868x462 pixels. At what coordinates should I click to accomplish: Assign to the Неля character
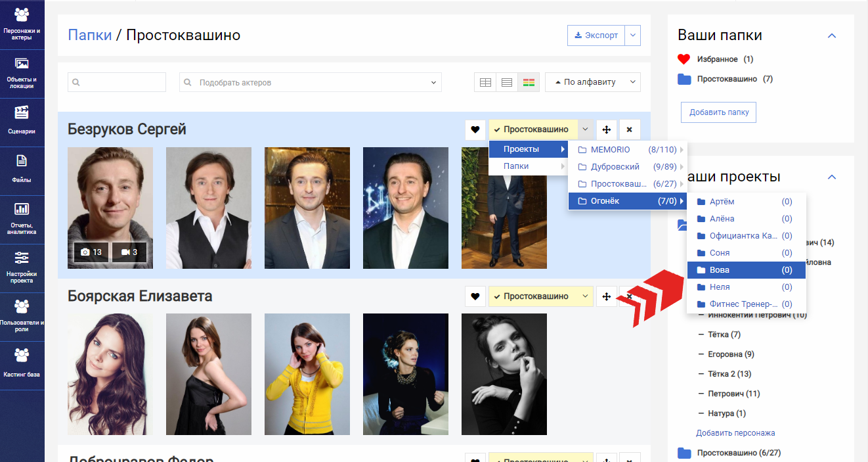tap(747, 287)
